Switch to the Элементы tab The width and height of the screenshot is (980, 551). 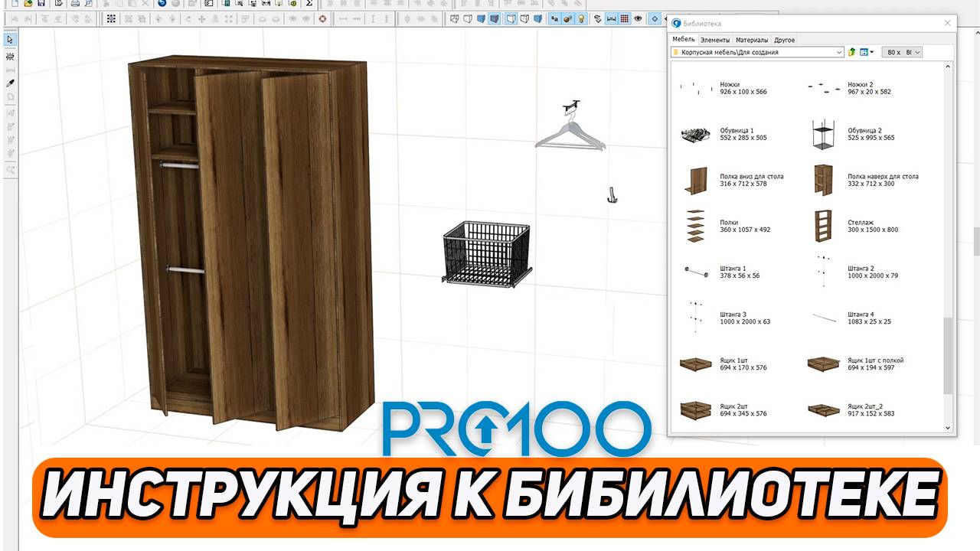coord(714,40)
